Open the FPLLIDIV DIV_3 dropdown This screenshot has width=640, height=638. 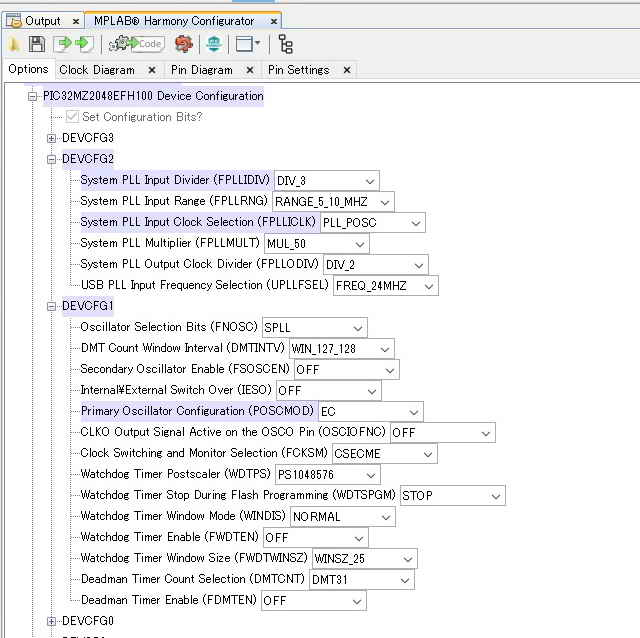pyautogui.click(x=327, y=181)
